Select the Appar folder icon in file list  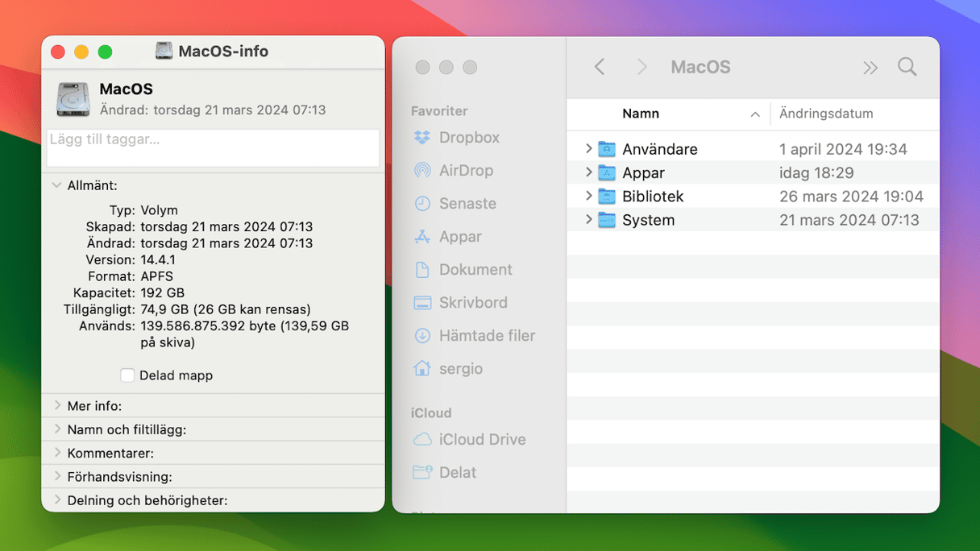coord(607,172)
